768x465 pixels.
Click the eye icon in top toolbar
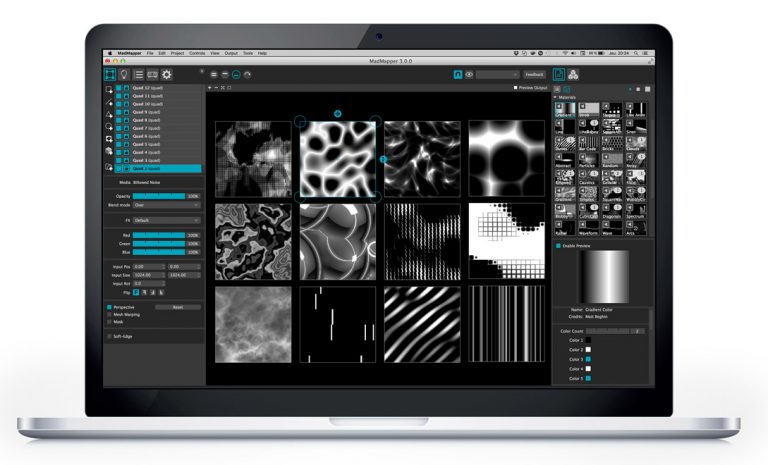[x=469, y=74]
